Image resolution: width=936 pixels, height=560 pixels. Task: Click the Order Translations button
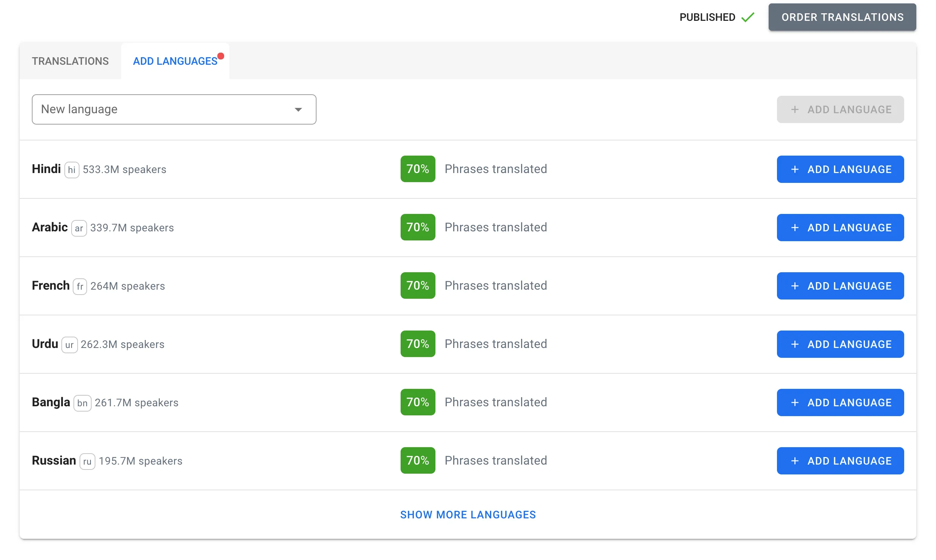(x=842, y=17)
